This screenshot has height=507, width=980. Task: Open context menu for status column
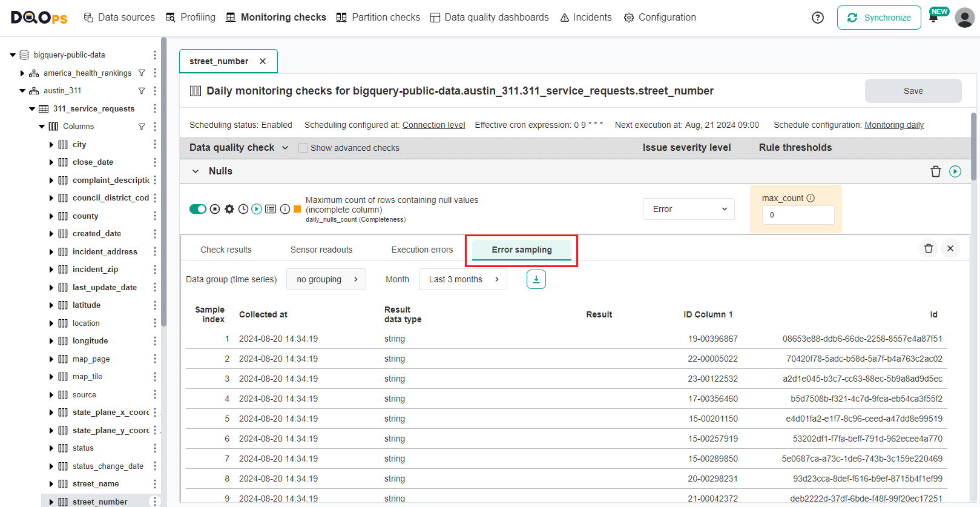[x=154, y=448]
